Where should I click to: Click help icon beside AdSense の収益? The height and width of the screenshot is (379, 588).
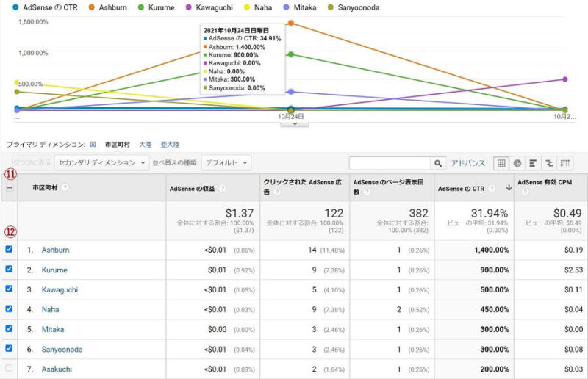tap(222, 188)
